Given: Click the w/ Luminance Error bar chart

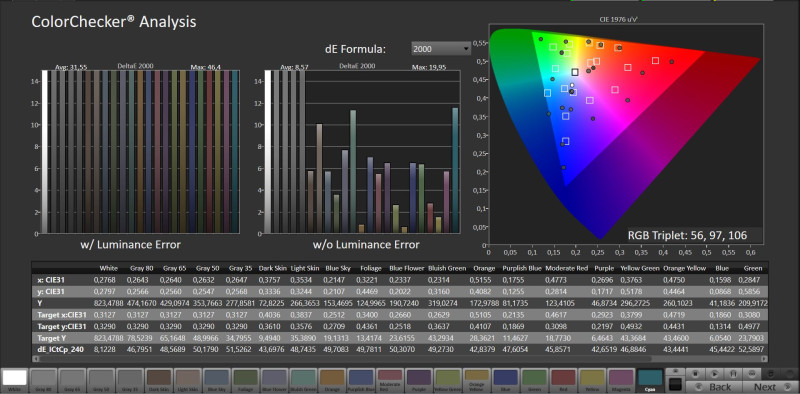Looking at the screenshot, I should point(140,152).
